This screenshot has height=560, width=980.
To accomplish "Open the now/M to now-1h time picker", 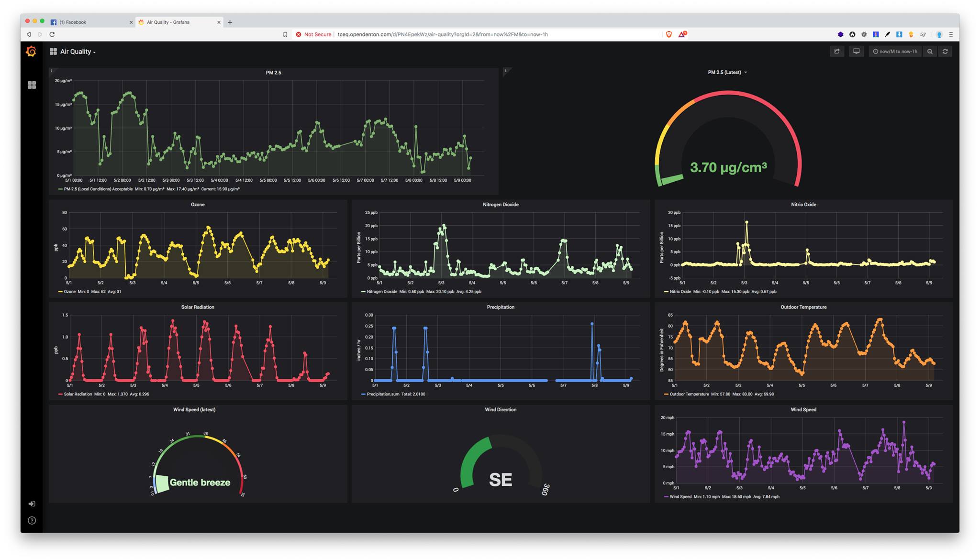I will [895, 51].
